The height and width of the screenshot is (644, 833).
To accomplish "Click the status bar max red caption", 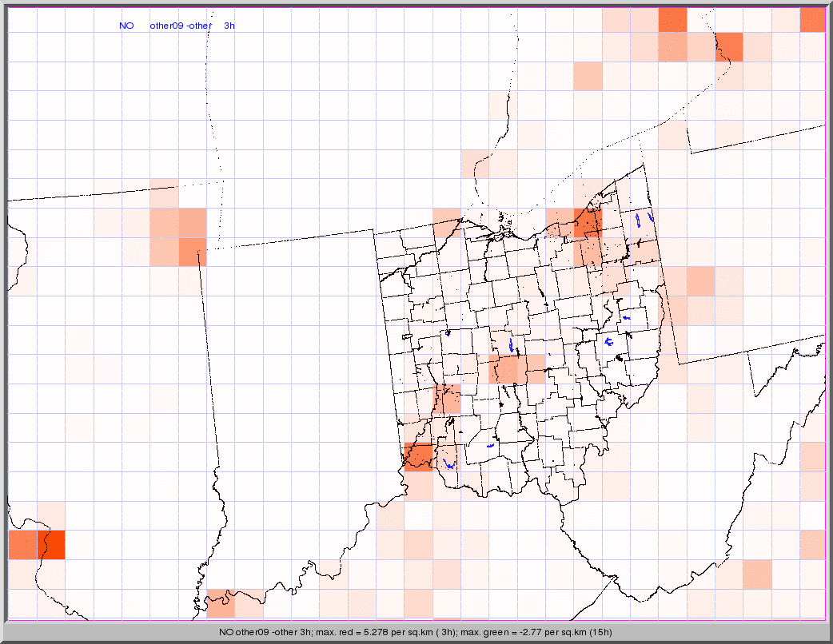I will (416, 632).
